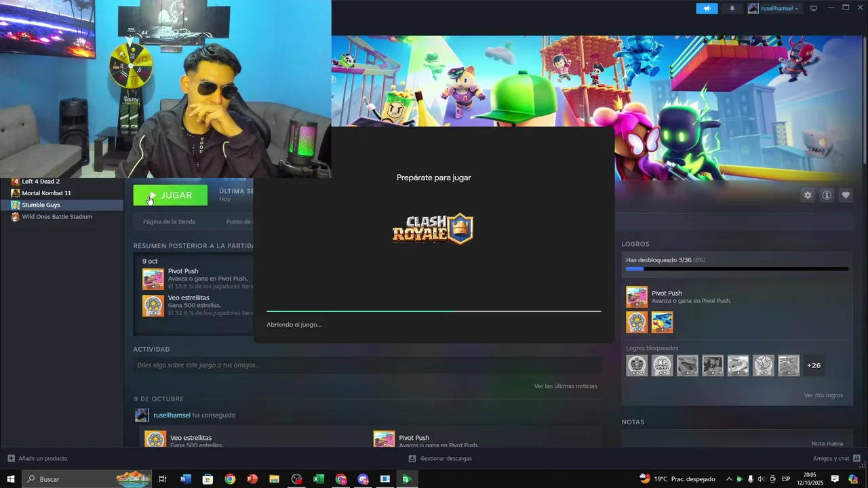The image size is (868, 488).
Task: Open the Steam announcements megaphone icon
Action: tap(707, 8)
